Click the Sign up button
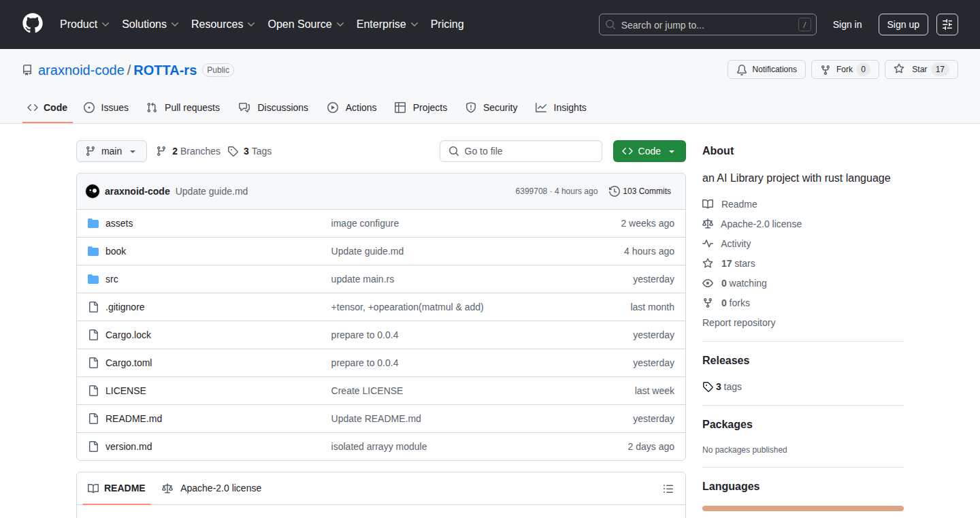The width and height of the screenshot is (980, 518). 903,25
